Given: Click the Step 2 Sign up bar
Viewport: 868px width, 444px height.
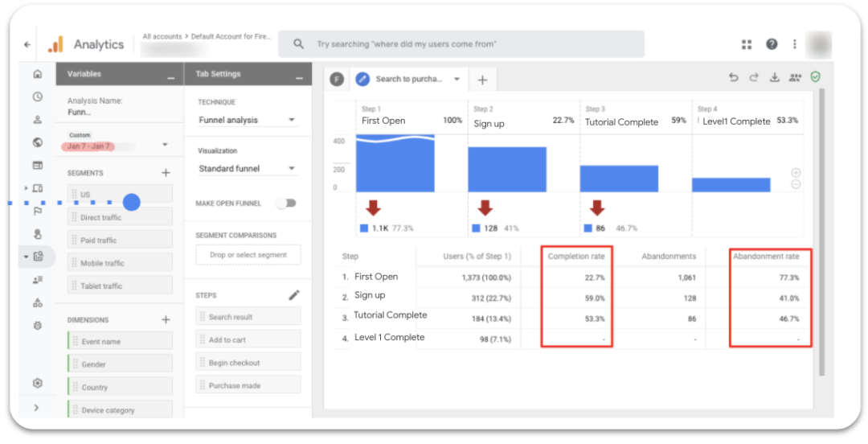Looking at the screenshot, I should coord(507,169).
